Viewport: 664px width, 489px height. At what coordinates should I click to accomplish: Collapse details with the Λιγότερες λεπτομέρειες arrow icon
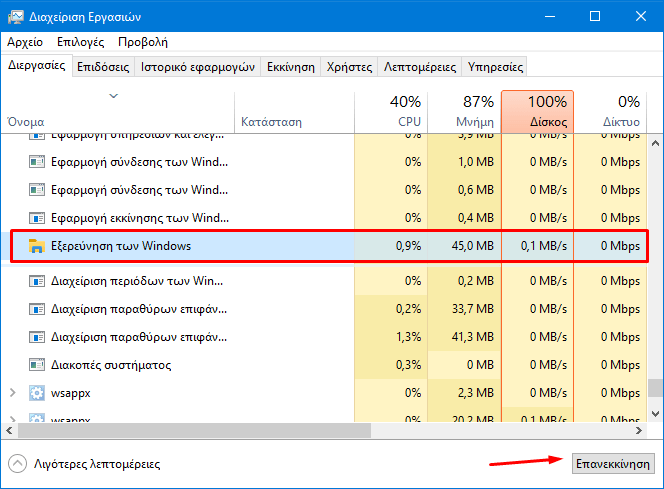click(17, 464)
